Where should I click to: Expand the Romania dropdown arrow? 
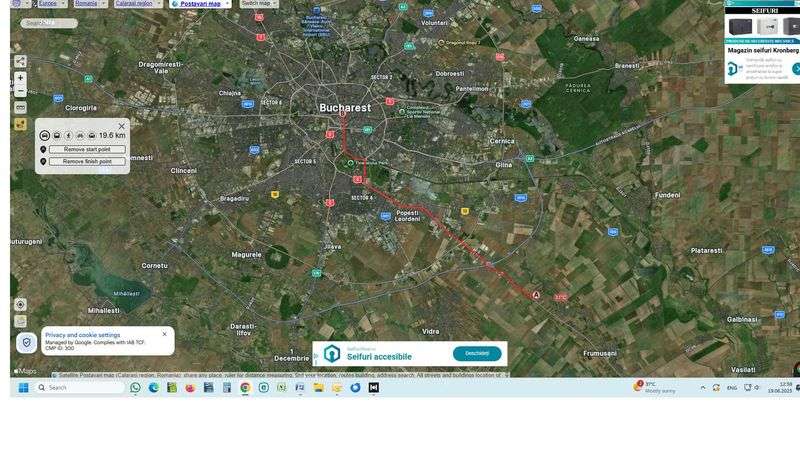104,4
